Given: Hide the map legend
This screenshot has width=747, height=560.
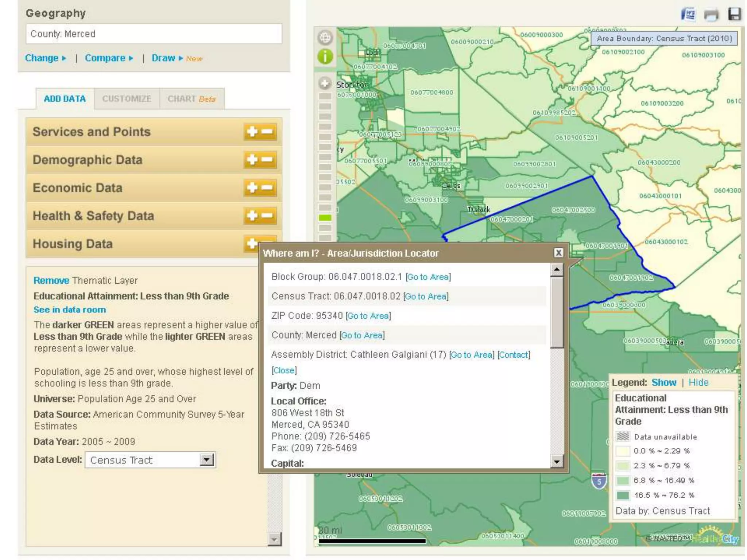Looking at the screenshot, I should (698, 382).
